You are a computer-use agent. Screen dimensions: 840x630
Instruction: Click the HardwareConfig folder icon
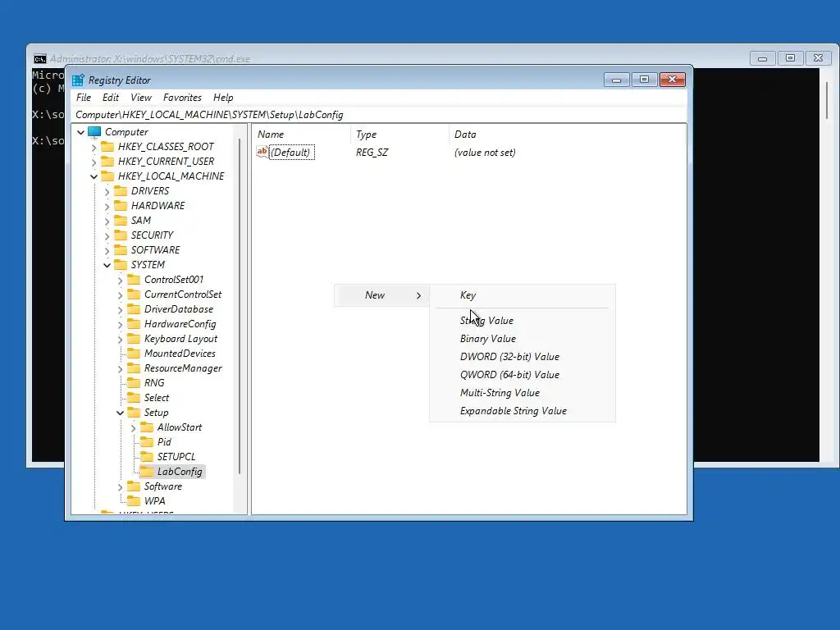(x=134, y=324)
